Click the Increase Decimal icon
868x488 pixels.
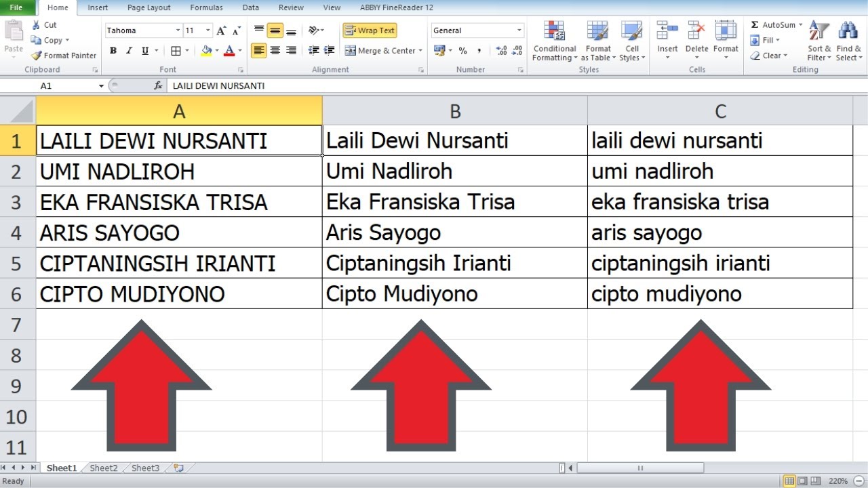(501, 51)
